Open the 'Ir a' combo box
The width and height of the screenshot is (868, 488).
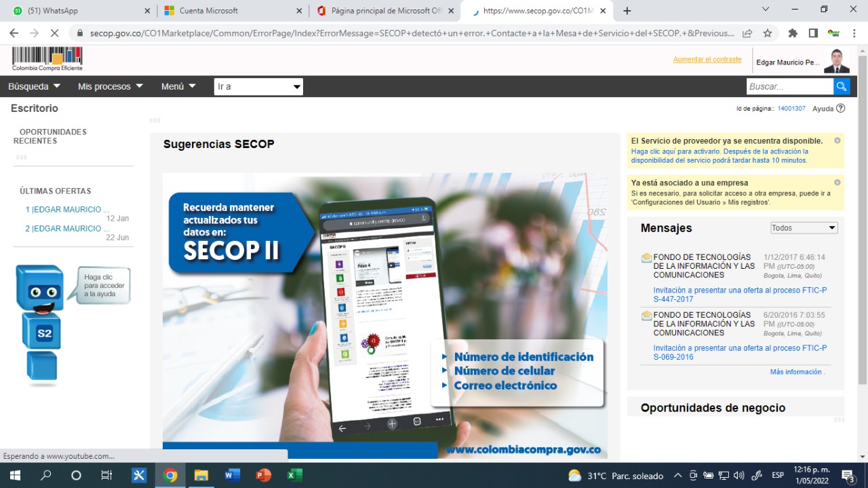pos(258,87)
